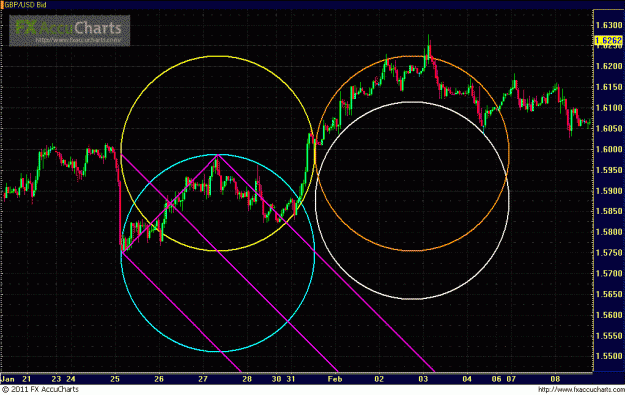
Task: Click the 06 date label on time axis
Action: pos(496,379)
